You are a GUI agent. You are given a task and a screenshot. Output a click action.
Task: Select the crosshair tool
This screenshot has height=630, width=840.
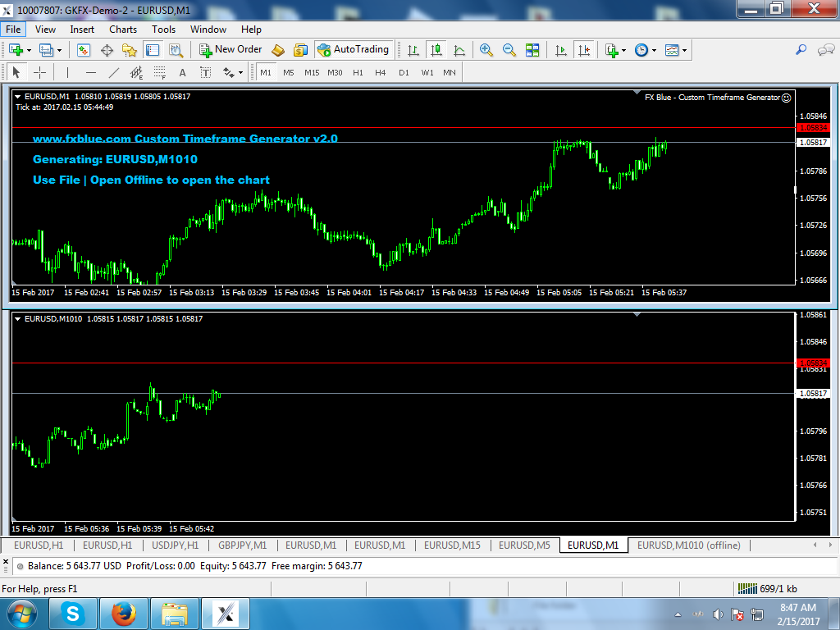click(x=39, y=72)
